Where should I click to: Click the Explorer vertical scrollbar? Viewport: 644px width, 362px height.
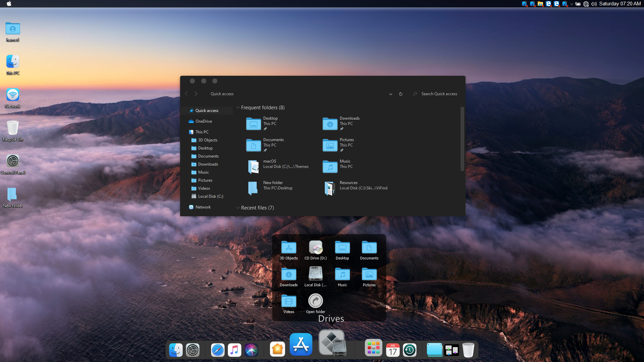coord(462,139)
